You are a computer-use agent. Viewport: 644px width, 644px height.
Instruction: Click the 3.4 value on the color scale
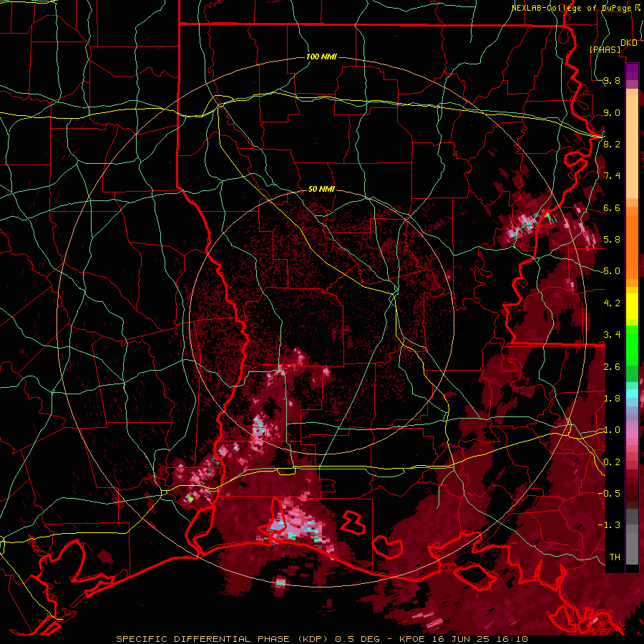(612, 335)
